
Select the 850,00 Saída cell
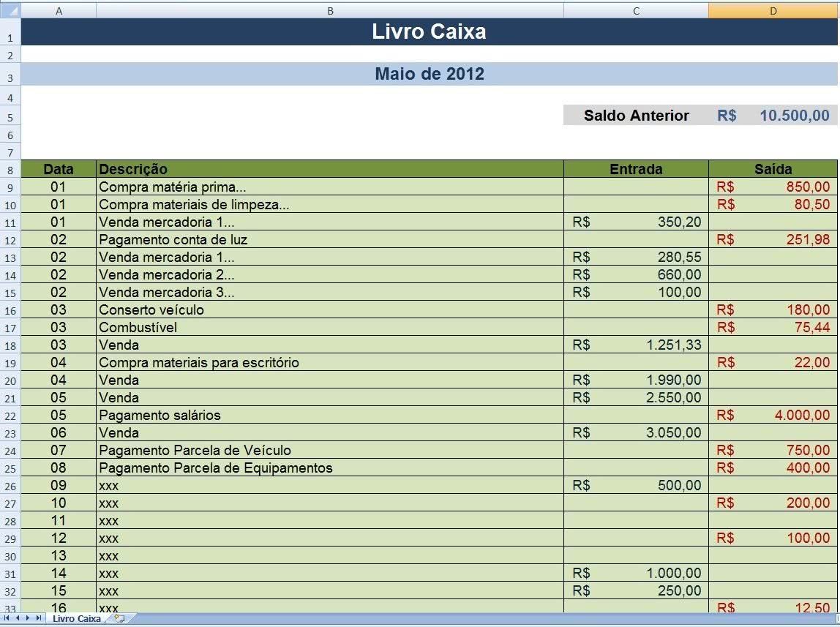773,187
